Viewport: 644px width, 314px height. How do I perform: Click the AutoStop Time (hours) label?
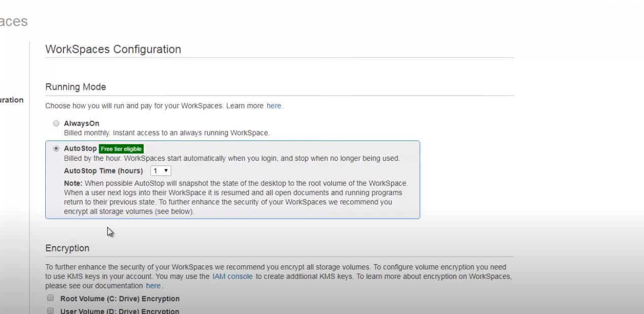tap(103, 171)
